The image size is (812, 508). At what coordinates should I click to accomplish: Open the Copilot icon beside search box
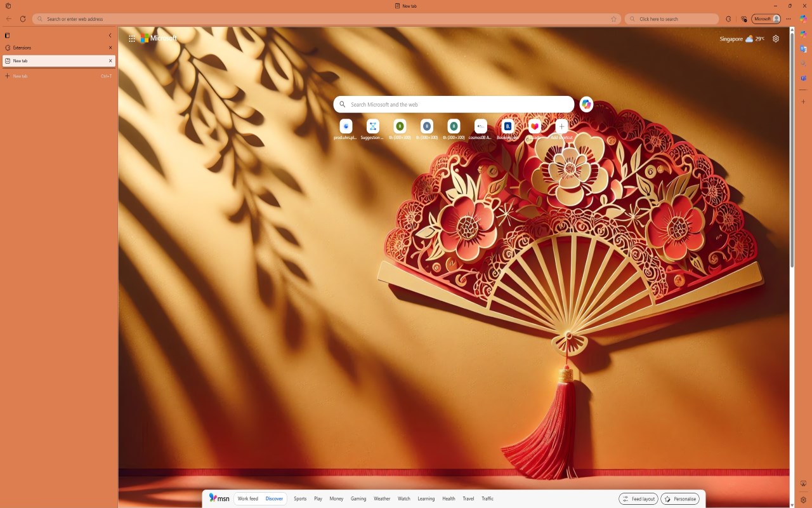(586, 104)
